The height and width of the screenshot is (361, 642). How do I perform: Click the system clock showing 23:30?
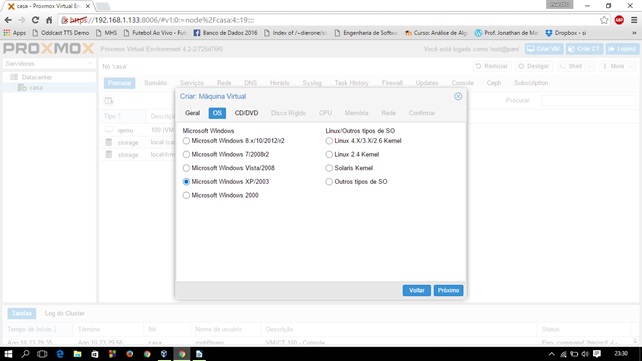[621, 354]
